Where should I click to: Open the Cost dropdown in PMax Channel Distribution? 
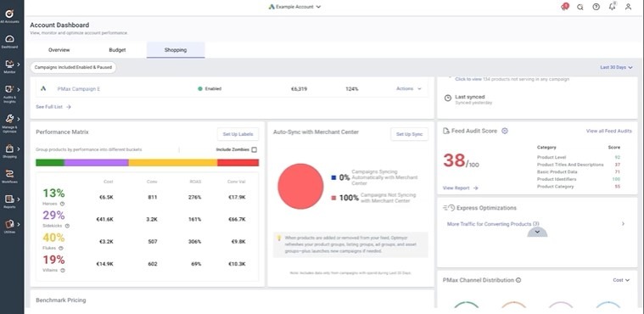click(621, 280)
